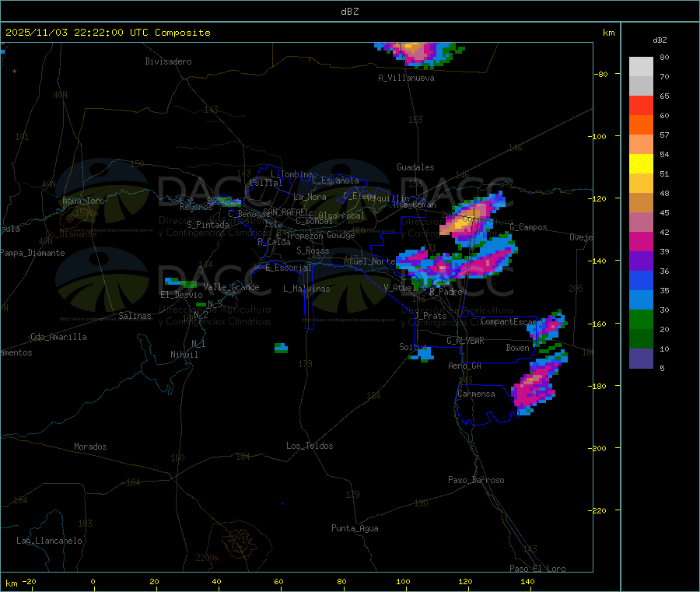700x592 pixels.
Task: Click the 5-10 dBZ purple legend swatch
Action: [641, 359]
